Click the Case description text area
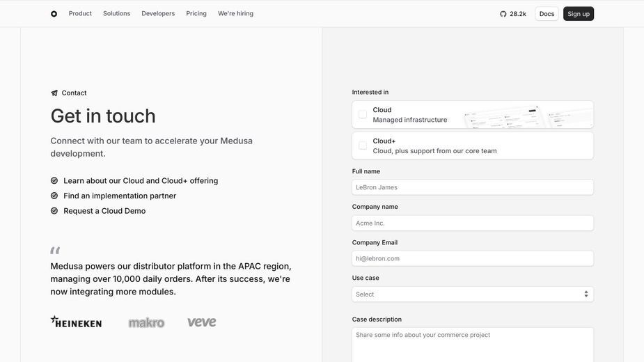This screenshot has height=362, width=644. (x=473, y=345)
